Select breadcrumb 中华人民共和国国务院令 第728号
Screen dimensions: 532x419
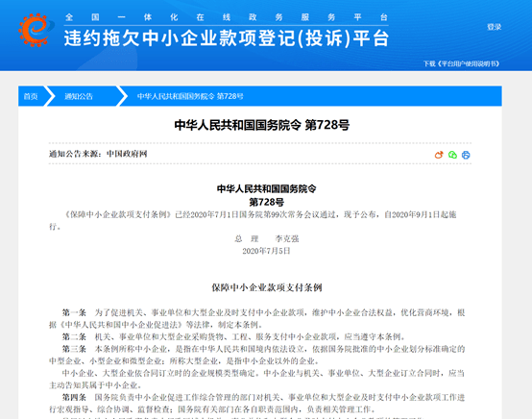pos(190,96)
